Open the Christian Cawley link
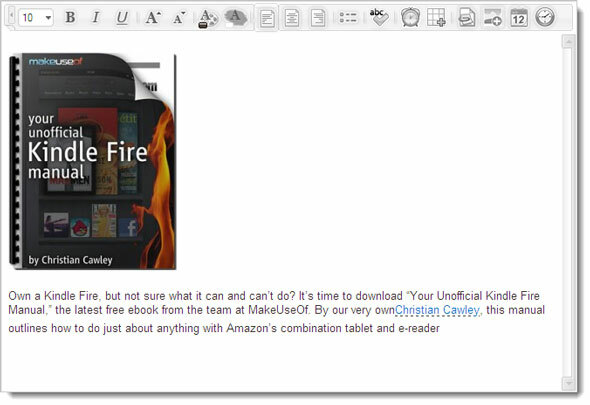 point(437,310)
